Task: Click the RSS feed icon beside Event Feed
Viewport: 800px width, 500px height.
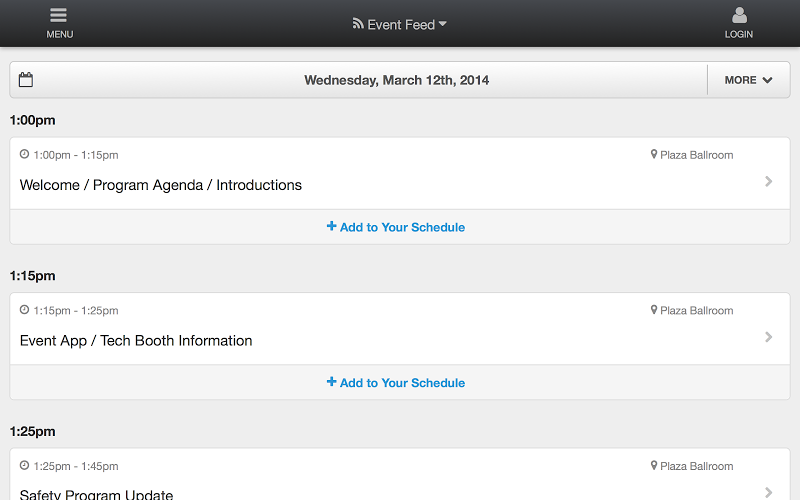Action: coord(358,23)
